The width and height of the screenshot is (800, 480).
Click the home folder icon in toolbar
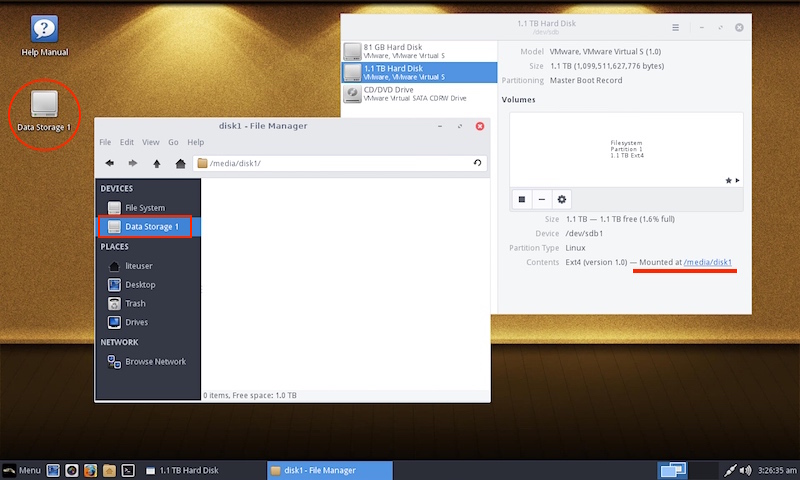pos(180,163)
